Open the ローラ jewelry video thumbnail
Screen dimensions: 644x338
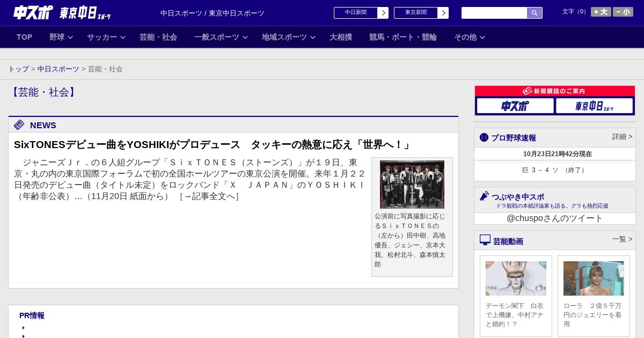tap(594, 278)
